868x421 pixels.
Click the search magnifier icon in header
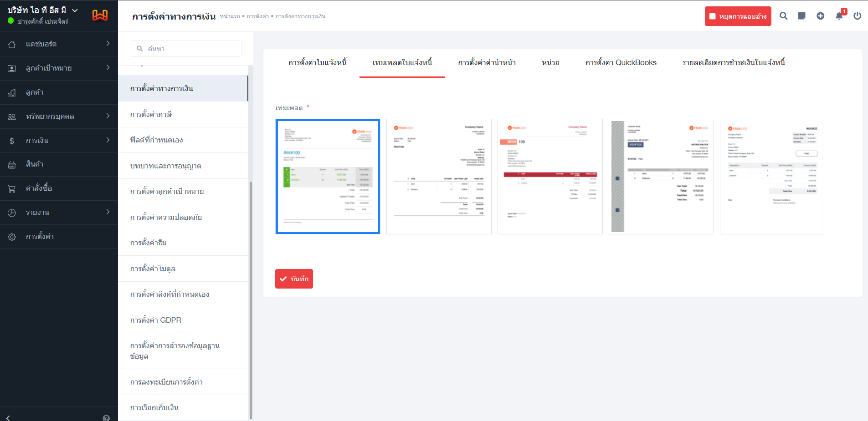coord(783,16)
